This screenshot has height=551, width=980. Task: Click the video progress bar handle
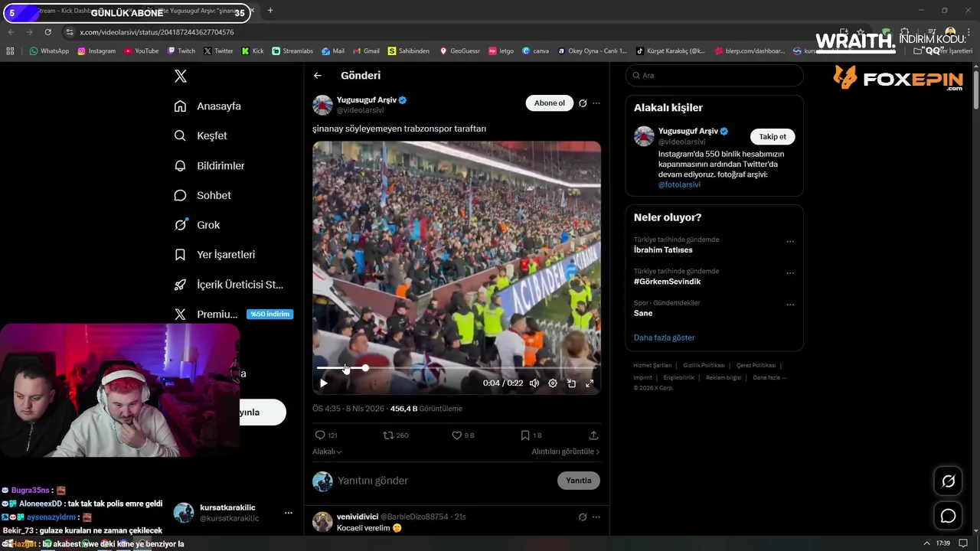(x=365, y=368)
